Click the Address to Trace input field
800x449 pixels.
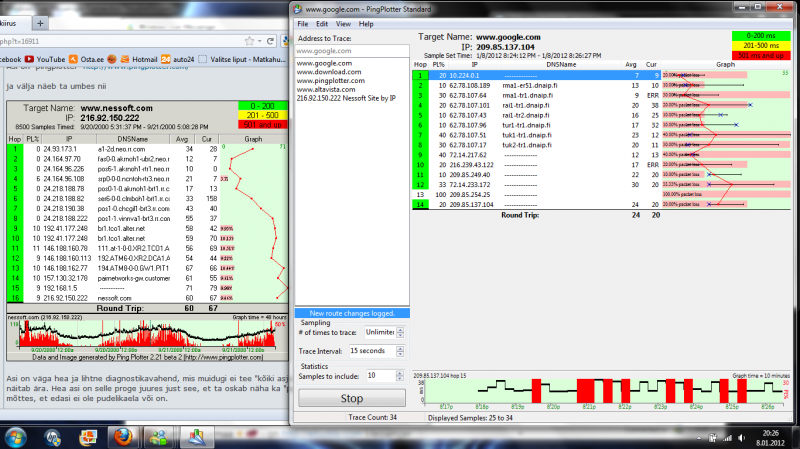pyautogui.click(x=352, y=50)
